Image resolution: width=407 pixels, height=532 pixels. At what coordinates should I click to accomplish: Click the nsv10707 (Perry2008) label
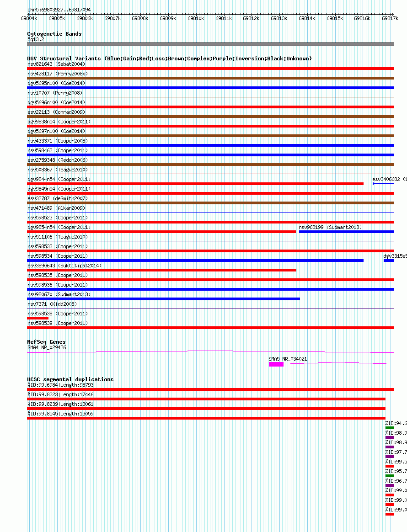[55, 93]
